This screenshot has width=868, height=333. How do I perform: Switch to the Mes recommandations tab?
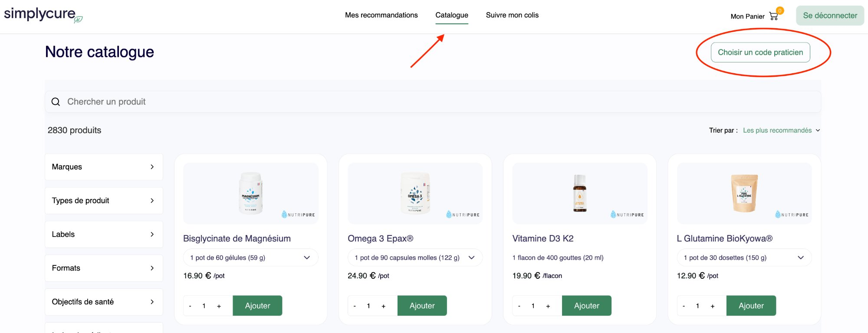pyautogui.click(x=381, y=15)
